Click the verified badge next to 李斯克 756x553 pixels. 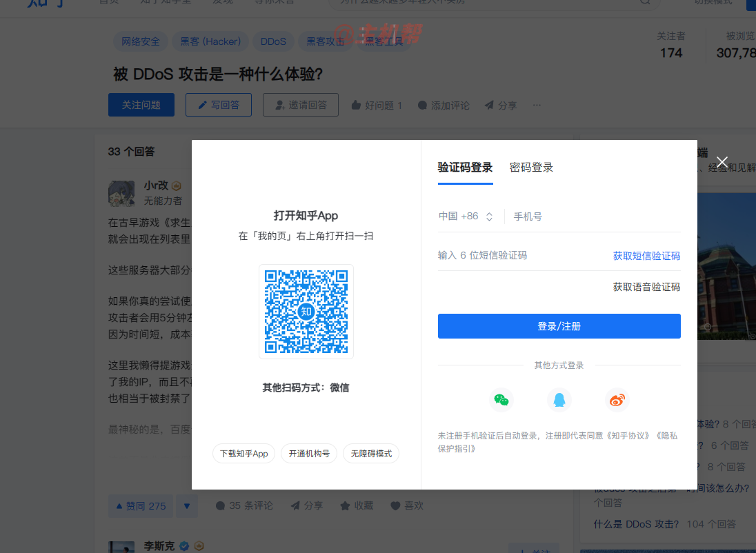pyautogui.click(x=184, y=546)
